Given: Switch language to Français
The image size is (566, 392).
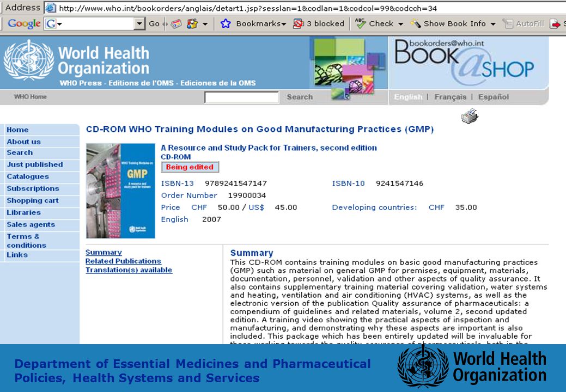Looking at the screenshot, I should tap(450, 97).
